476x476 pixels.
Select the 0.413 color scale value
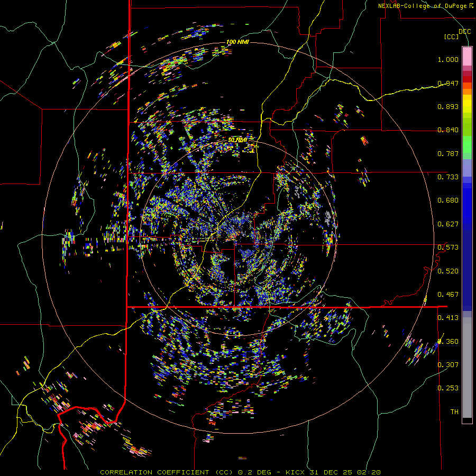(448, 318)
